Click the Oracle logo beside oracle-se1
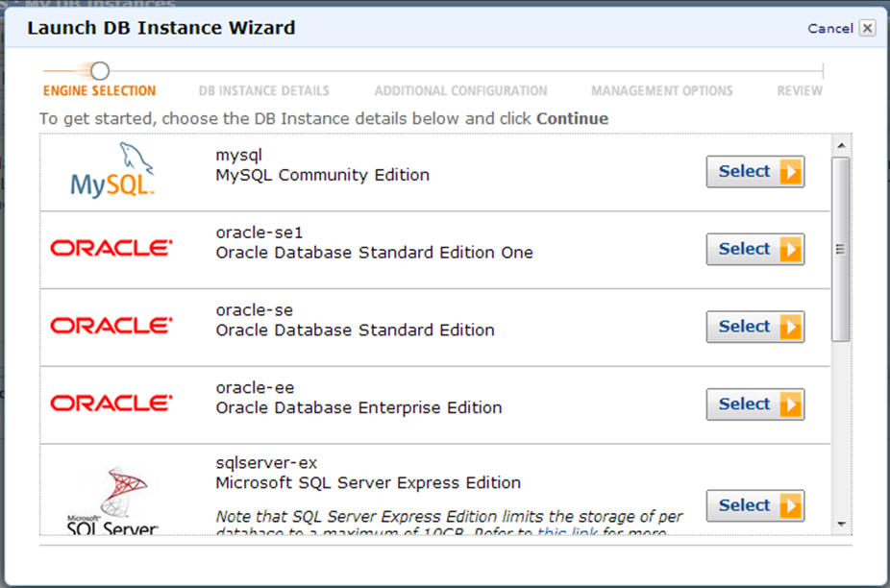The height and width of the screenshot is (588, 890). click(111, 248)
